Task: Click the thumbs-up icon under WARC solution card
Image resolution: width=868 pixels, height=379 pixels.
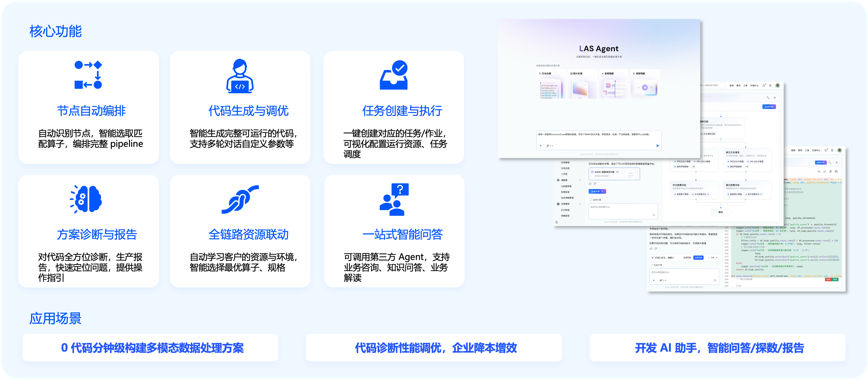Action: (x=590, y=183)
